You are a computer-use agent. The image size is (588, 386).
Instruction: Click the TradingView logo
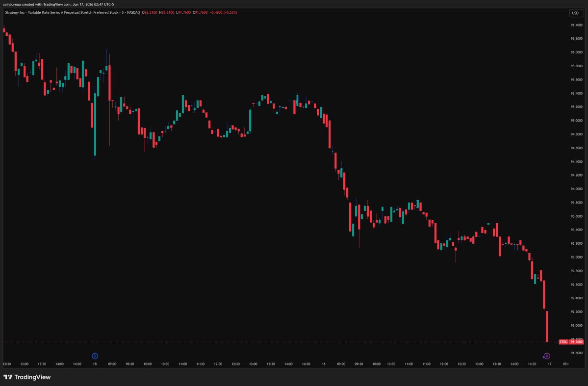coord(27,377)
